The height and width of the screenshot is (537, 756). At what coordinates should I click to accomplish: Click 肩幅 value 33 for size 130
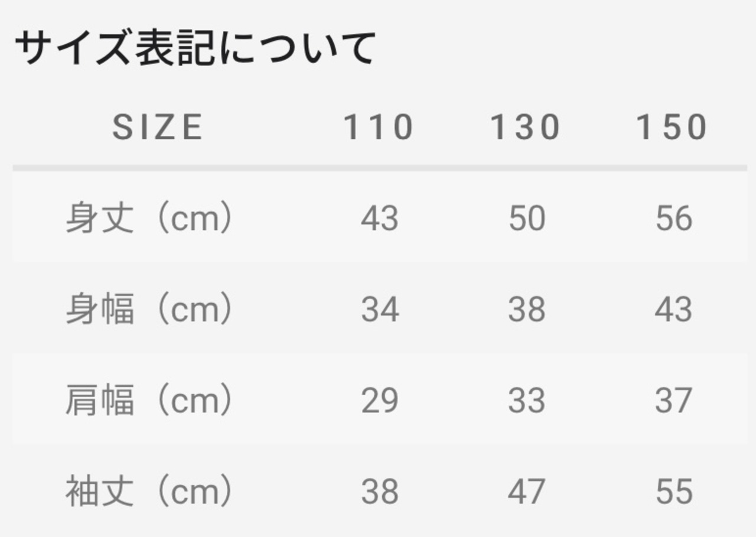(x=526, y=401)
